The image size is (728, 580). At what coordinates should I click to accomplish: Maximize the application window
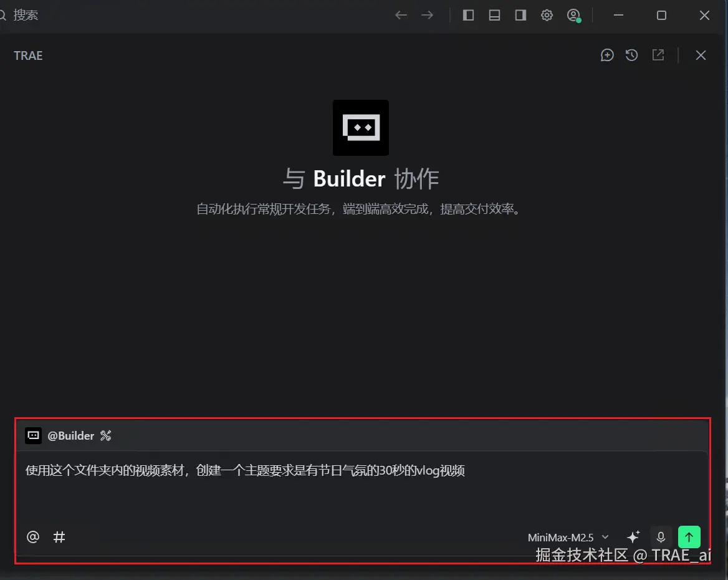click(x=661, y=16)
